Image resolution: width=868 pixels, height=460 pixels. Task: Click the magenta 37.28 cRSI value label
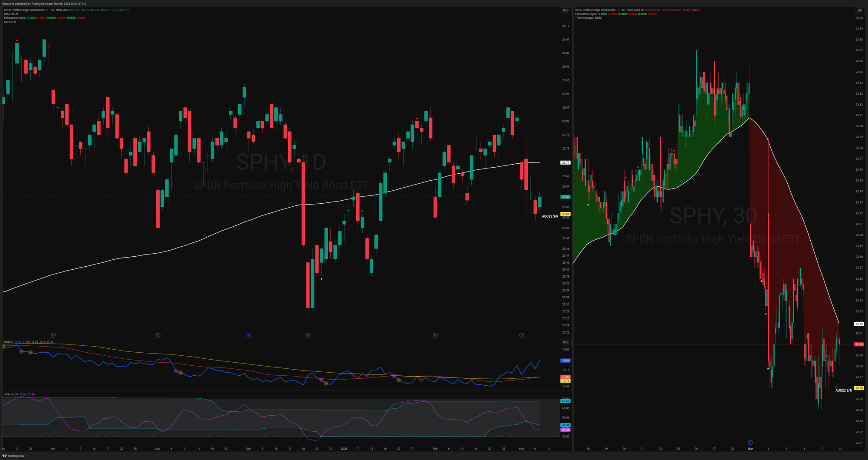click(566, 430)
